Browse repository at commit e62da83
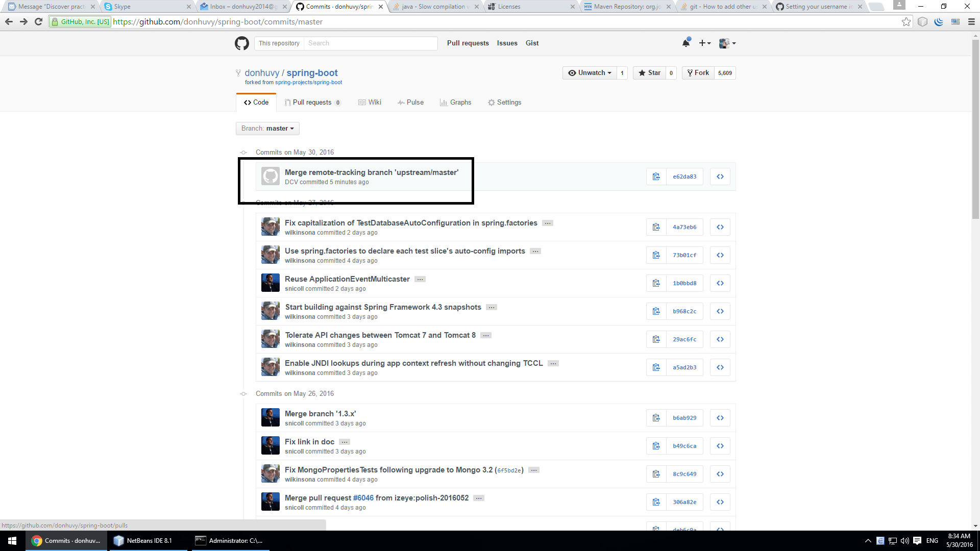 pyautogui.click(x=720, y=177)
